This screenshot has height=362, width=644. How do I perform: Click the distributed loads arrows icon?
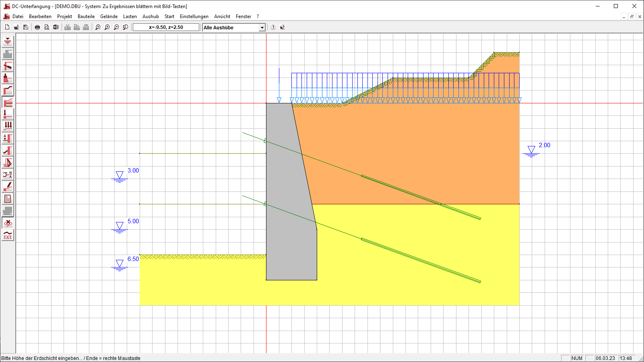coord(8,126)
